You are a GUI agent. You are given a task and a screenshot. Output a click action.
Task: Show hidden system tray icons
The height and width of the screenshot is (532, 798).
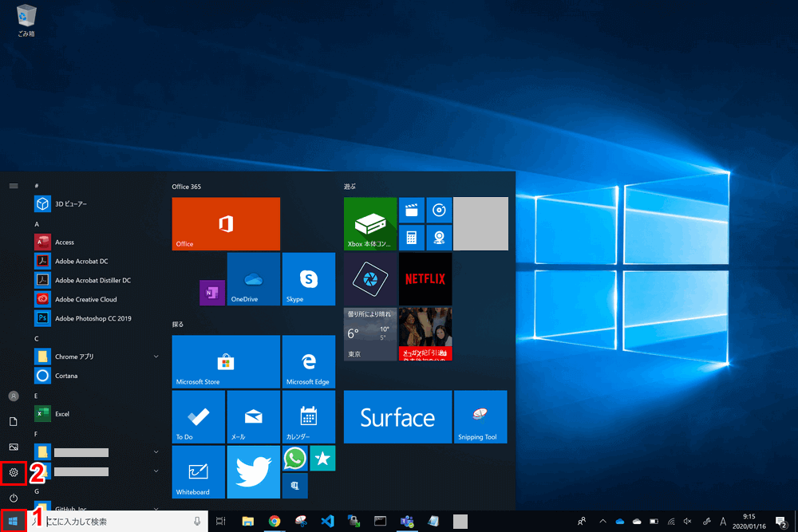(602, 522)
